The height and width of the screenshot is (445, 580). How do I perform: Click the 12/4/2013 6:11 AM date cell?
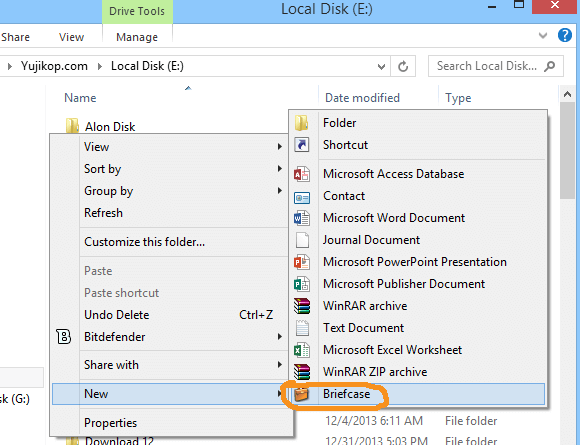[374, 421]
